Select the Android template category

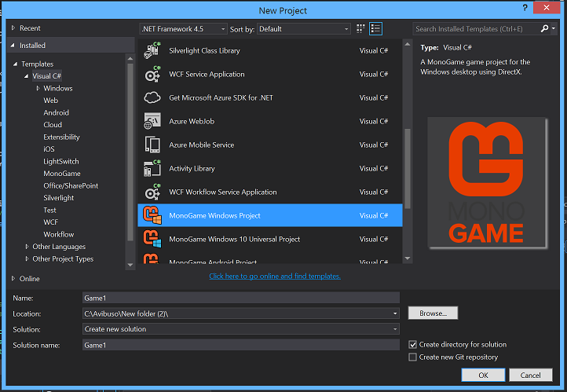(x=56, y=112)
